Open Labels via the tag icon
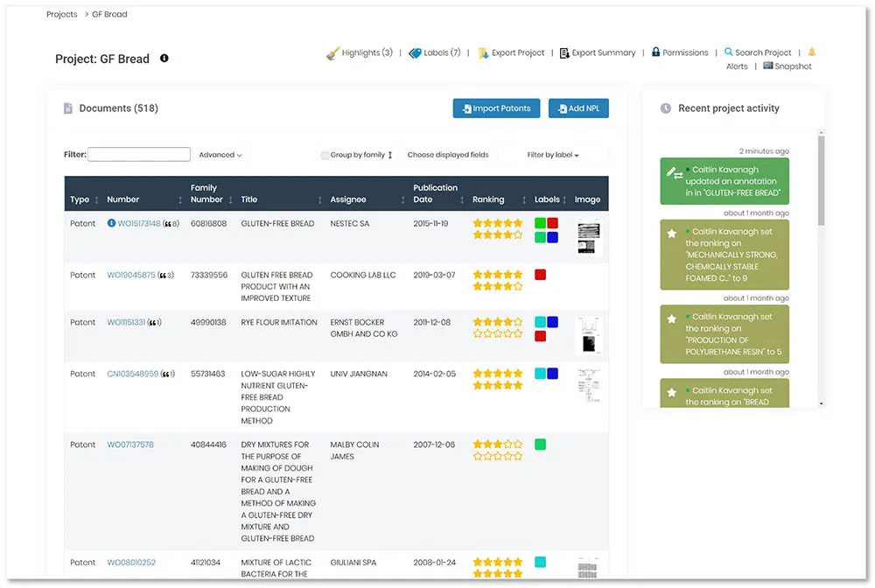 pos(415,52)
